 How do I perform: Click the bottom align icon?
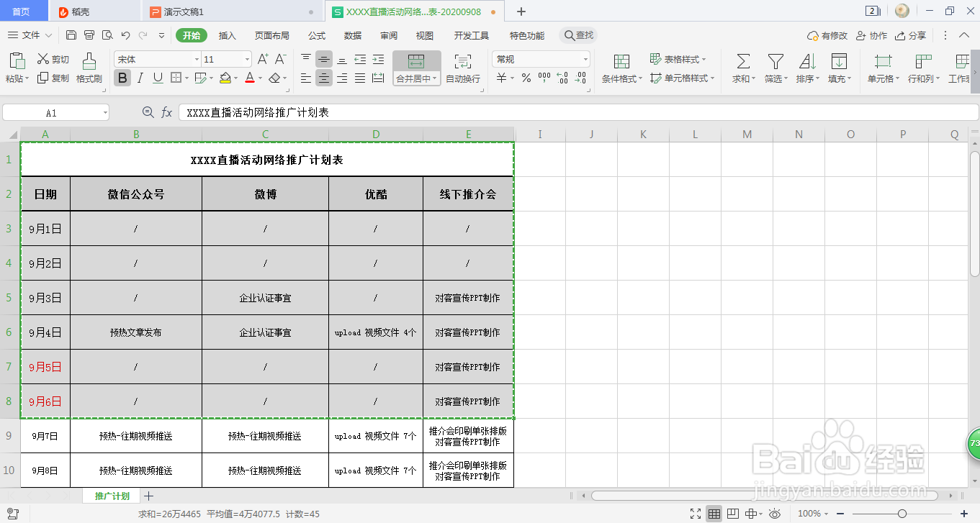(342, 59)
